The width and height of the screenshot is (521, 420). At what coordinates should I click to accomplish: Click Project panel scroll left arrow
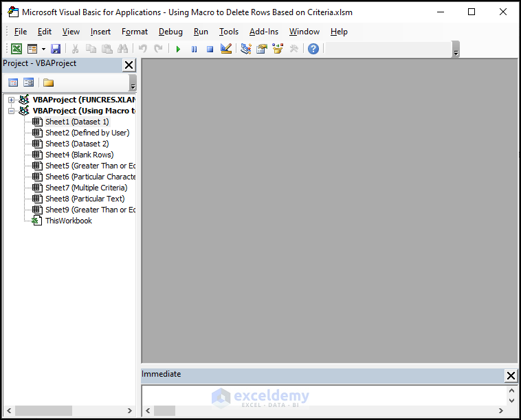pyautogui.click(x=9, y=410)
